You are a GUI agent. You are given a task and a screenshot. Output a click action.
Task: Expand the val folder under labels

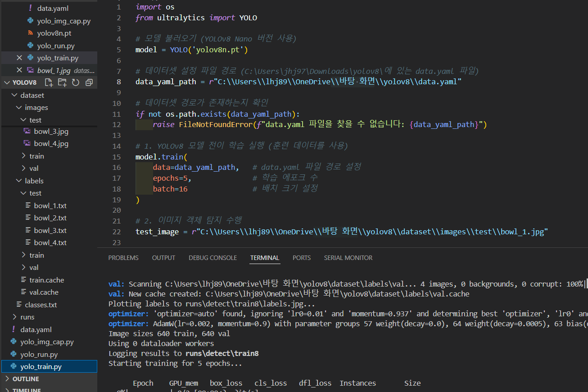[x=23, y=268]
